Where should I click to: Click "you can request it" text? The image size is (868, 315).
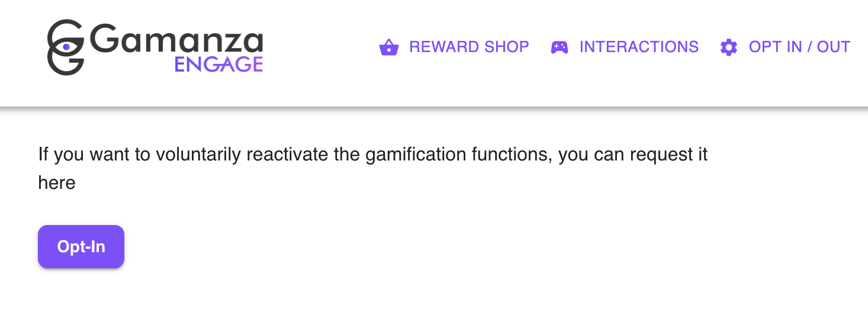tap(633, 155)
